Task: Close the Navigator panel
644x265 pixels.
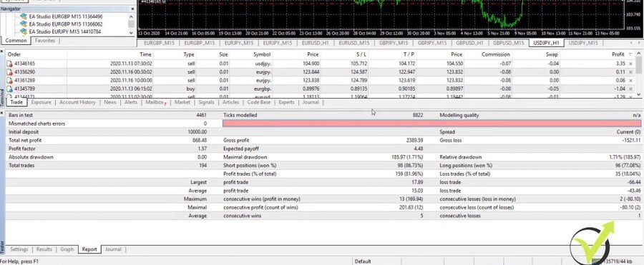Action: point(132,9)
